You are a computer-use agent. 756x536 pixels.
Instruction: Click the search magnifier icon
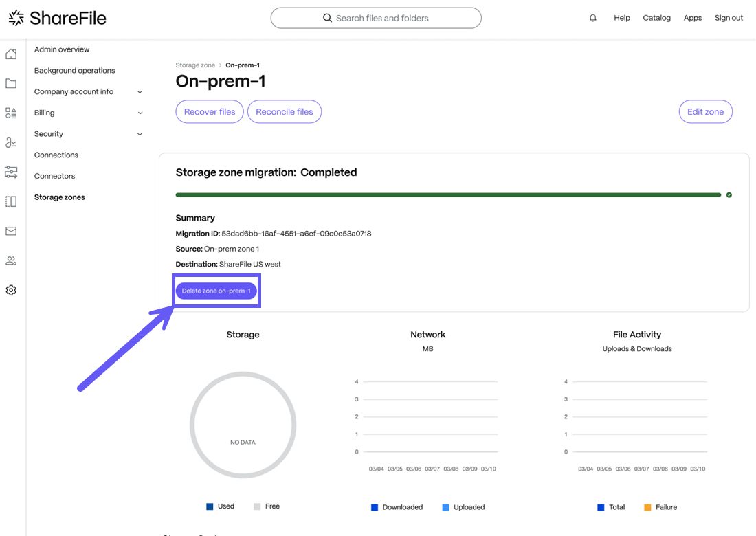pos(327,18)
